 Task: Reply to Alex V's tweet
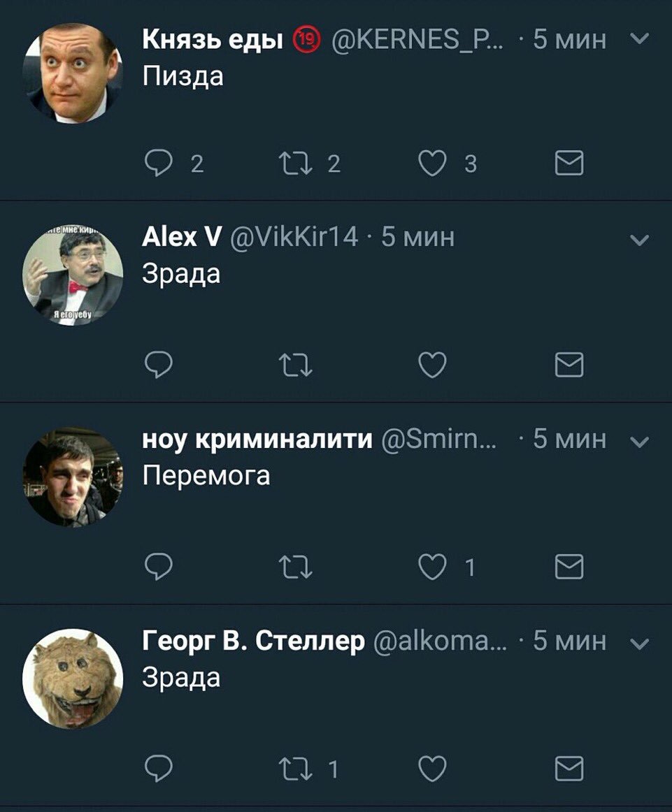coord(158,365)
